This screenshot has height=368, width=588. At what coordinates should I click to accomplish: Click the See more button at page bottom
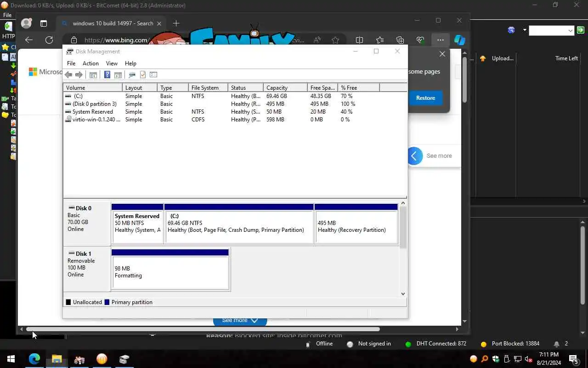click(240, 320)
